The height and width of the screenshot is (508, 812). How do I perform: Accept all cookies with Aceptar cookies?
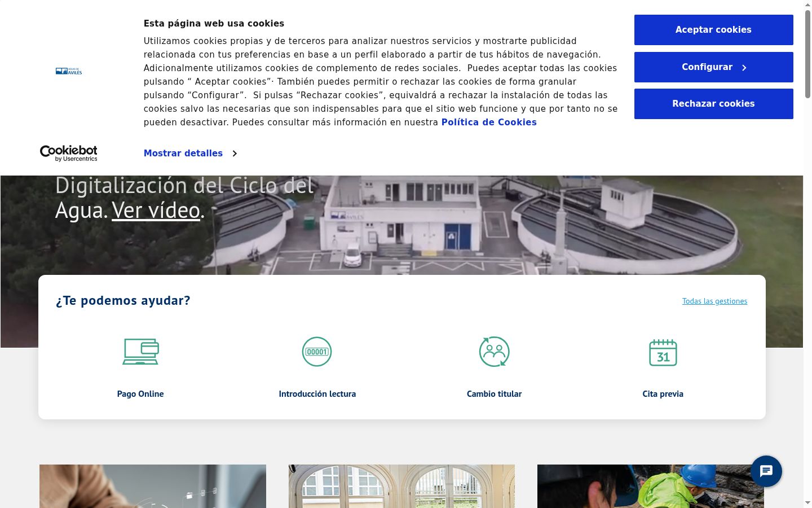714,30
